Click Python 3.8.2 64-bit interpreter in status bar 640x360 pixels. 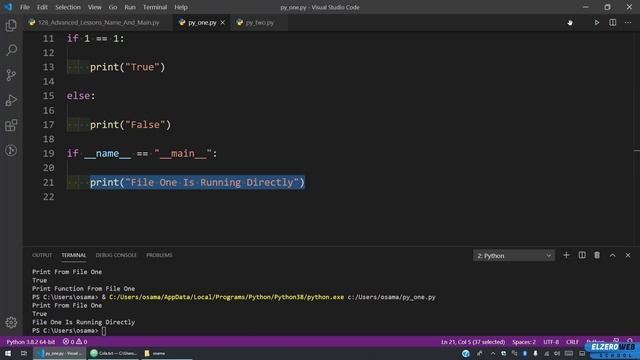(31, 342)
